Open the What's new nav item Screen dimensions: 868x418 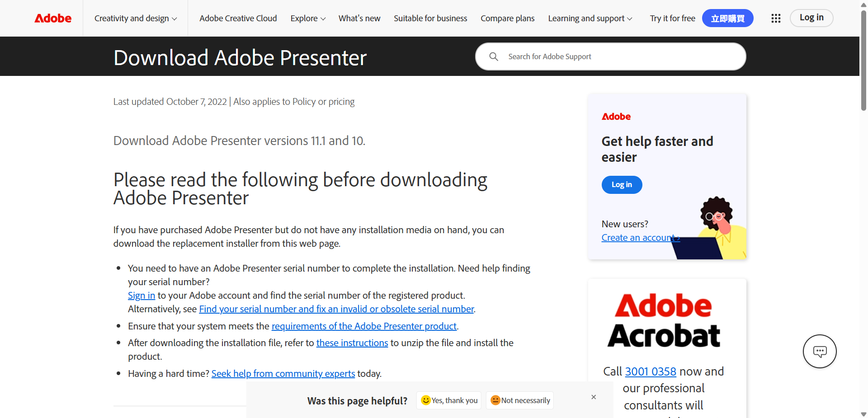[359, 18]
